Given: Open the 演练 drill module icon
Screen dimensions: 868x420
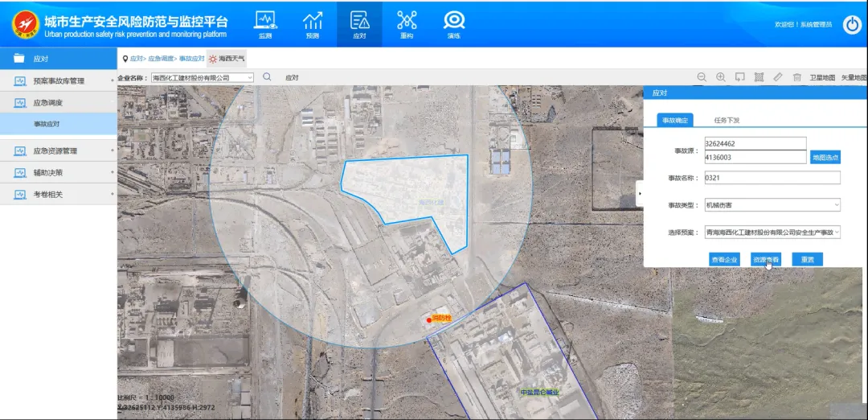Looking at the screenshot, I should coord(454,24).
